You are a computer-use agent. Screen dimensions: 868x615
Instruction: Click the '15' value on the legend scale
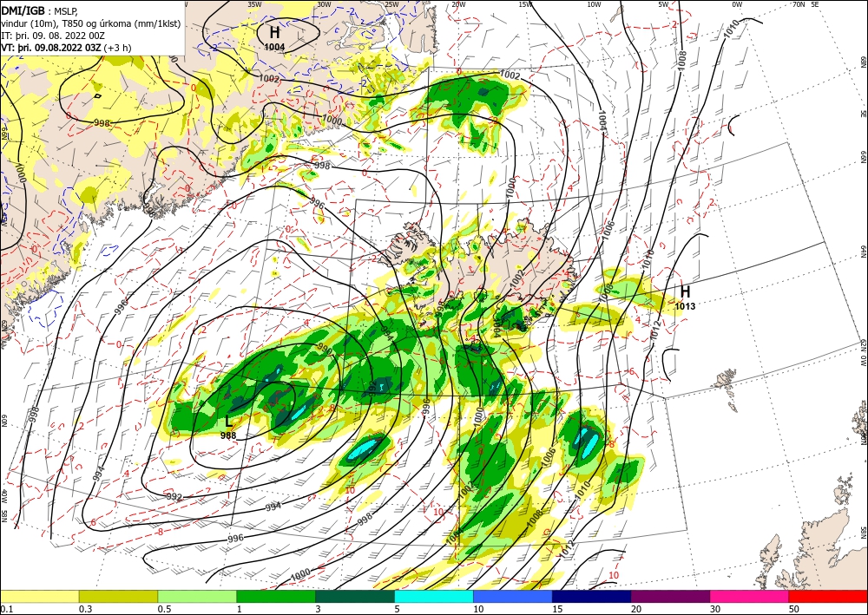coord(557,609)
